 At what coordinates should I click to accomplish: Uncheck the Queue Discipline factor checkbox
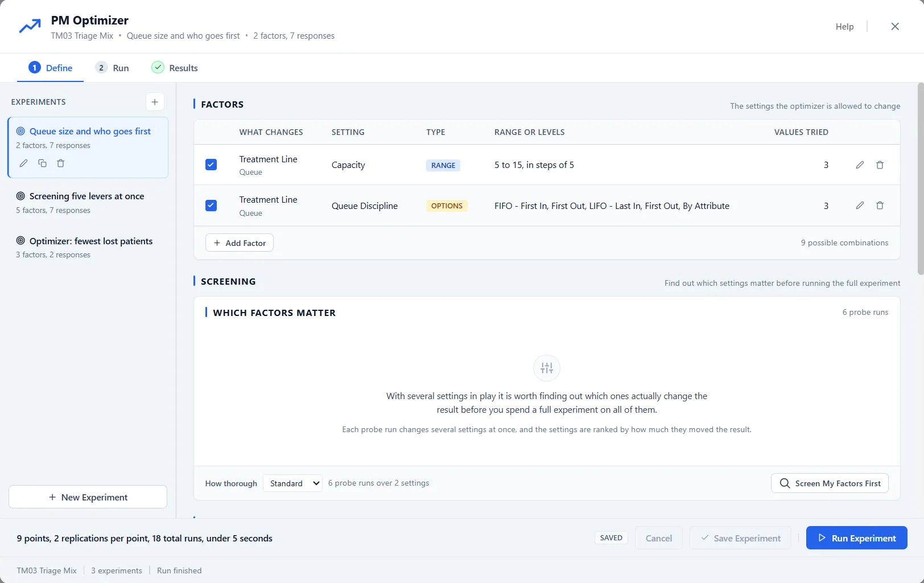(x=211, y=206)
